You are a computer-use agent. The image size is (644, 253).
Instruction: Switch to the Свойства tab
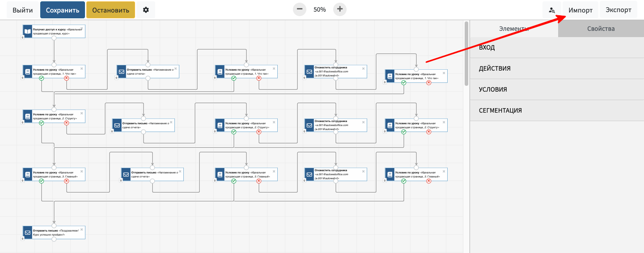coord(601,29)
